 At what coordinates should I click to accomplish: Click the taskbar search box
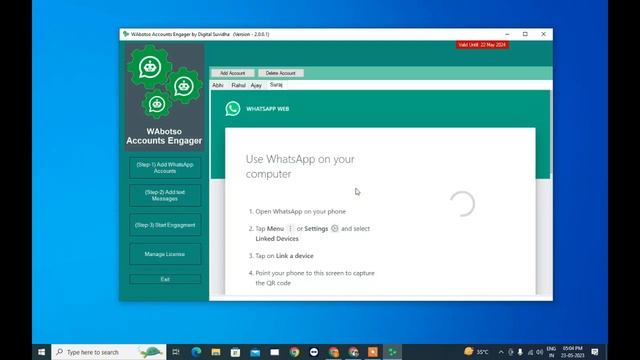pos(109,352)
